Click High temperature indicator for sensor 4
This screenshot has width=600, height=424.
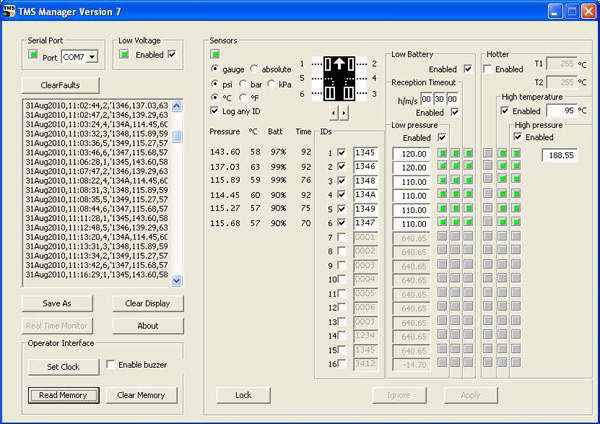tap(502, 194)
